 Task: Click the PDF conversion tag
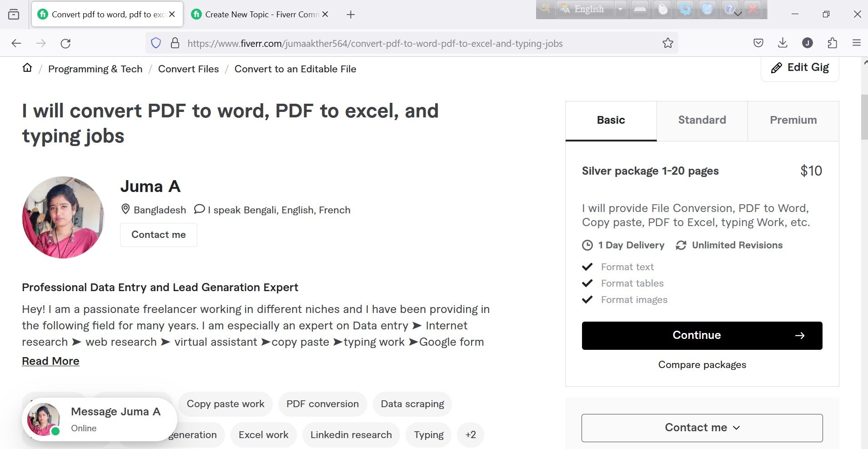(x=322, y=404)
